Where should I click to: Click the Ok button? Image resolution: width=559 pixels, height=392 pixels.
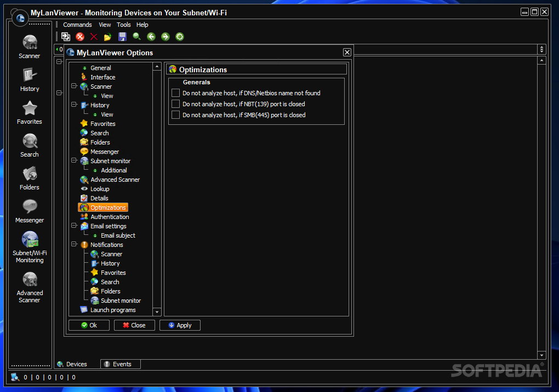coord(89,325)
